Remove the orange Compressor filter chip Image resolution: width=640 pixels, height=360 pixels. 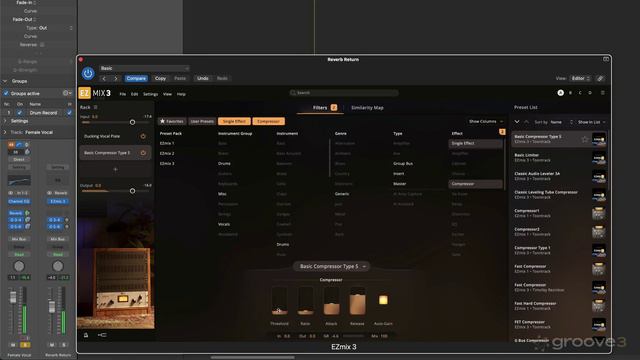pyautogui.click(x=269, y=121)
